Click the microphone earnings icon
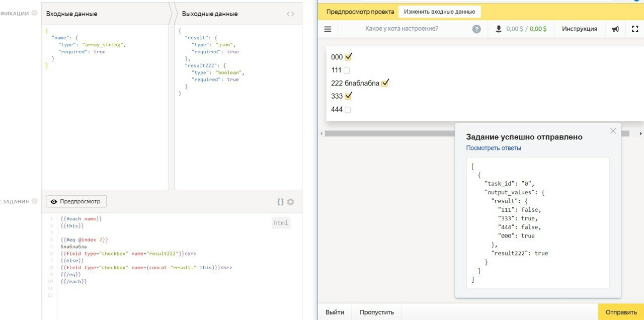 point(499,29)
